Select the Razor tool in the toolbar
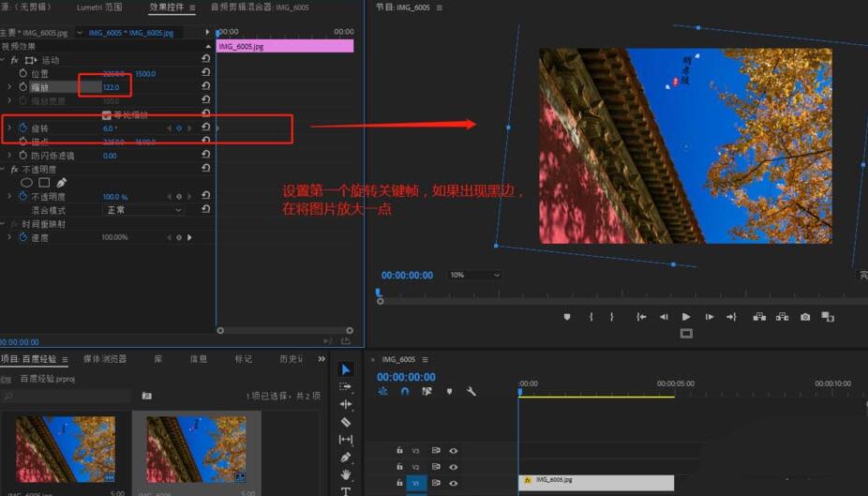 [x=346, y=422]
